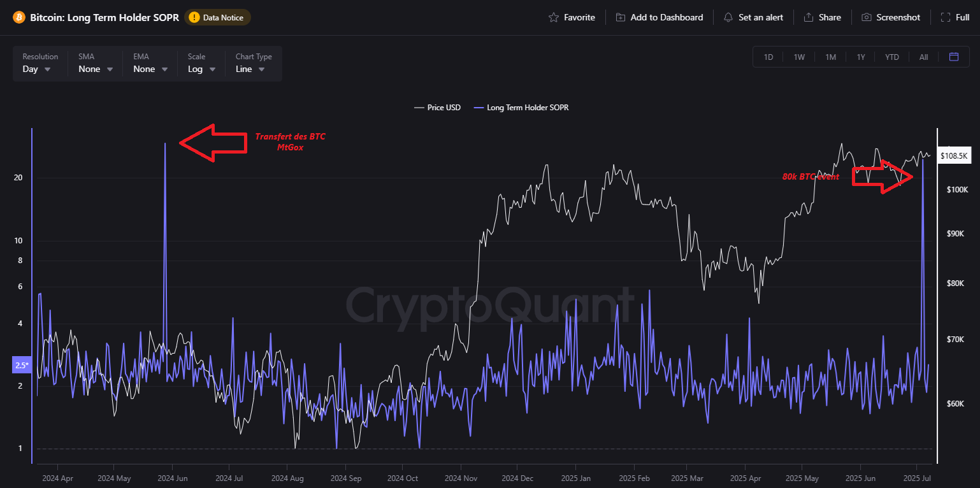Mark chart as Favorite with star

point(554,17)
